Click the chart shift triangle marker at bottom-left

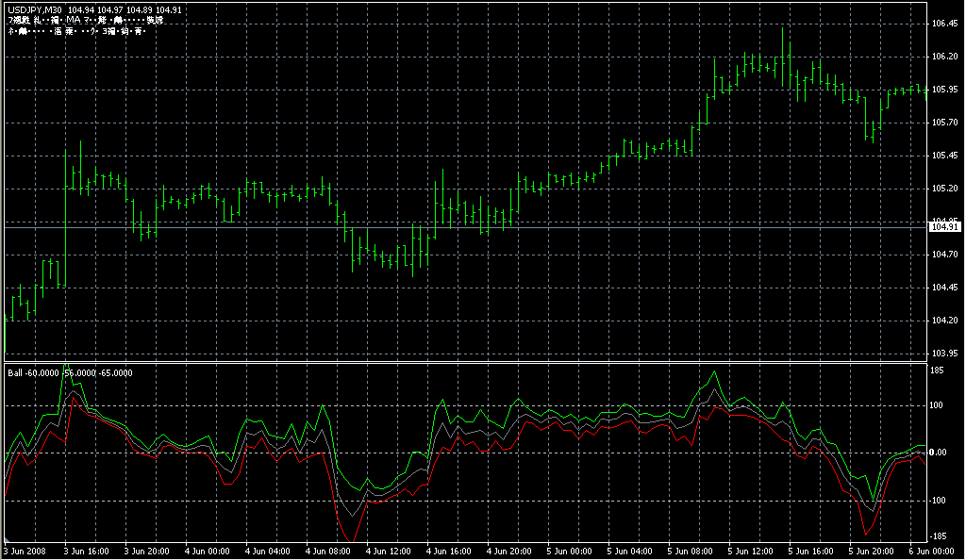pos(6,543)
